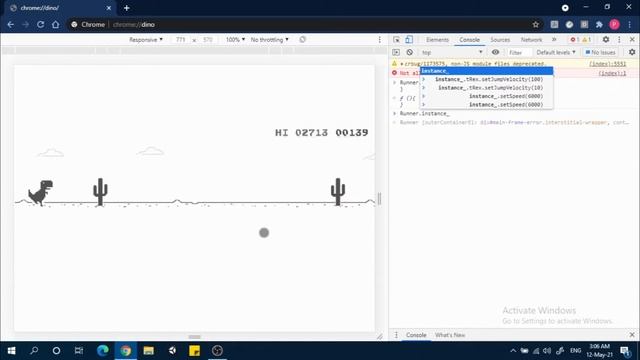
Task: Click the rotate viewport icon
Action: [302, 40]
